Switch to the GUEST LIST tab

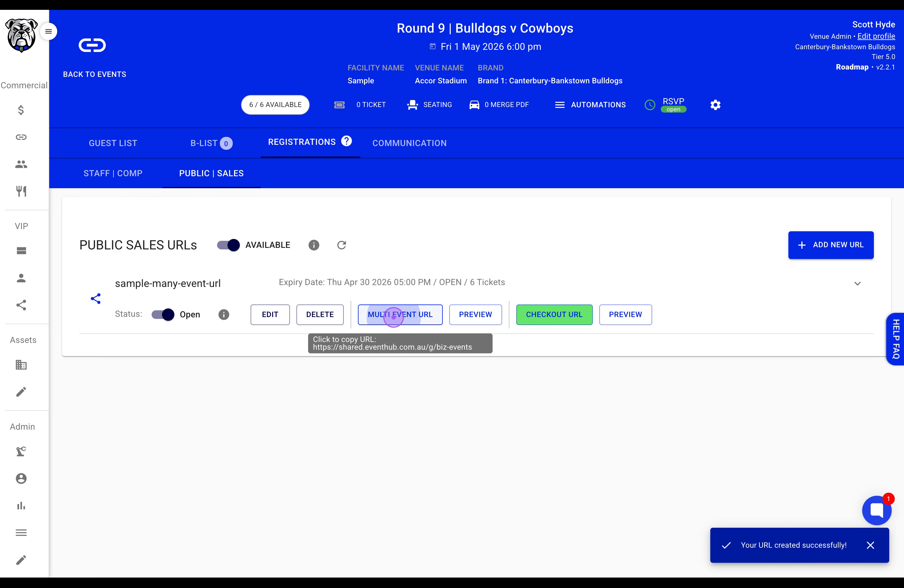[x=113, y=143]
